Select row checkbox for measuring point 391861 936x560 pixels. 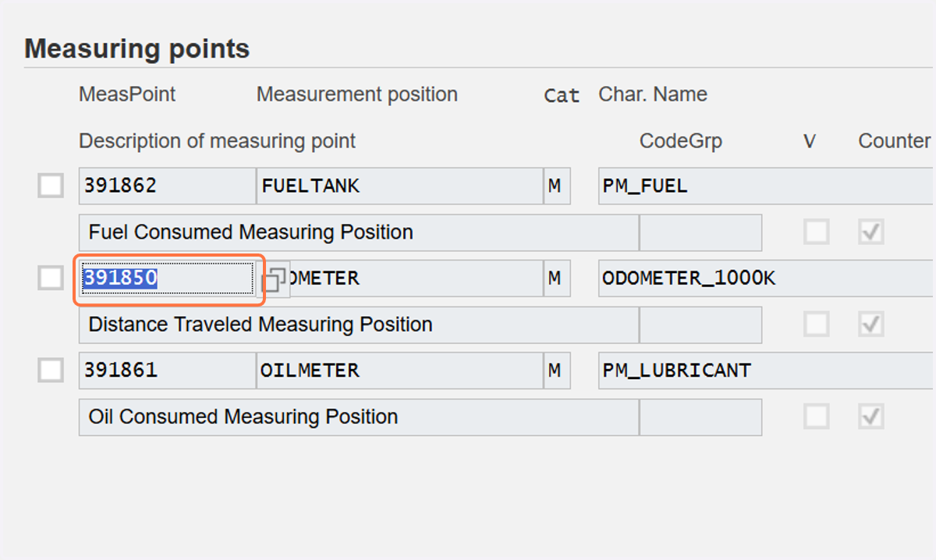(x=51, y=370)
